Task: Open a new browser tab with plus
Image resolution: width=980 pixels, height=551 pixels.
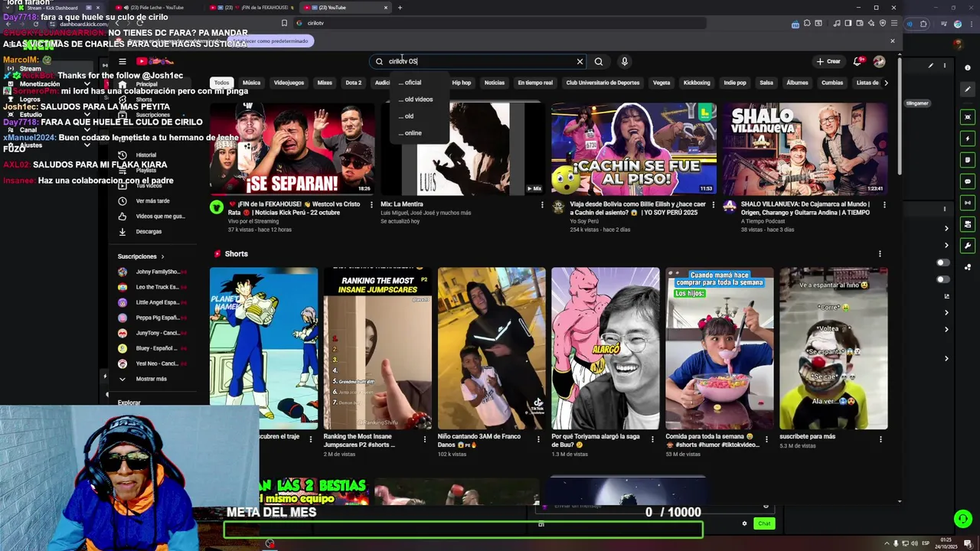Action: (x=400, y=8)
